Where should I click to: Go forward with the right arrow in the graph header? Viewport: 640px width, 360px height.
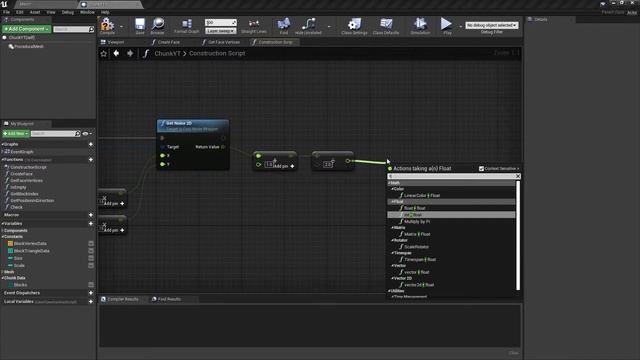(130, 53)
